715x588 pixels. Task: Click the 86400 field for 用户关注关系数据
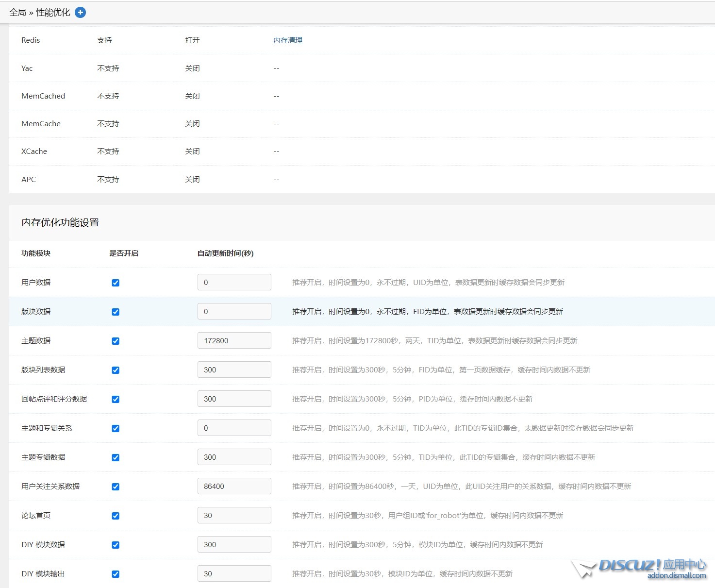234,486
